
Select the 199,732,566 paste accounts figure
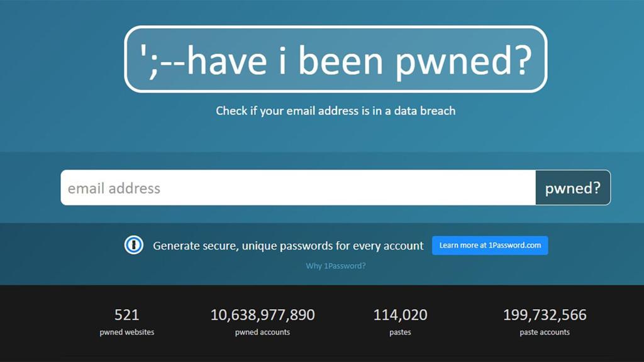point(545,314)
